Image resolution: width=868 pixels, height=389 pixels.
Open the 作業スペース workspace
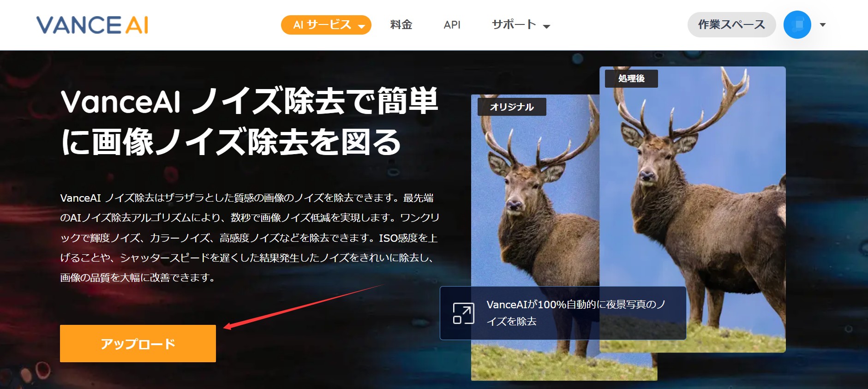click(x=732, y=25)
